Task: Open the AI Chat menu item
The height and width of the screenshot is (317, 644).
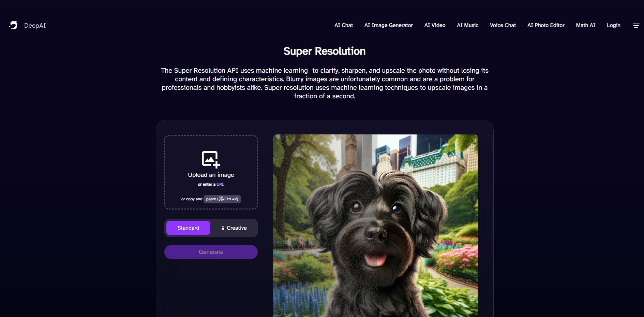Action: point(344,25)
